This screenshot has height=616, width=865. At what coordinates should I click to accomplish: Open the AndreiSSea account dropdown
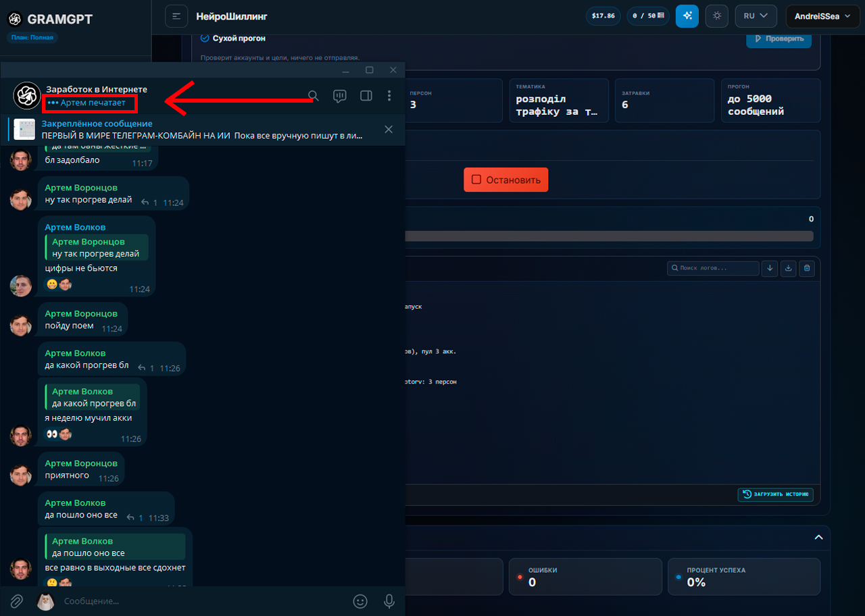tap(823, 16)
